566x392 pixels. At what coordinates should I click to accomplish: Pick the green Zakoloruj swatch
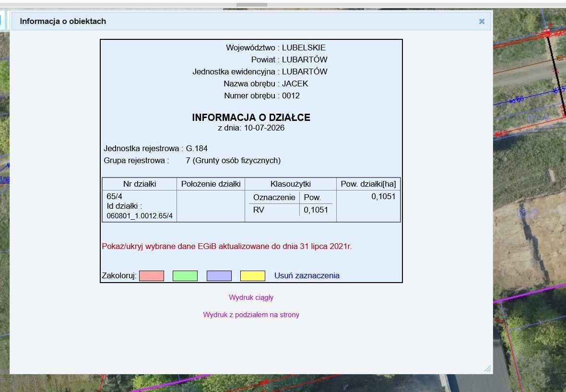tap(185, 276)
